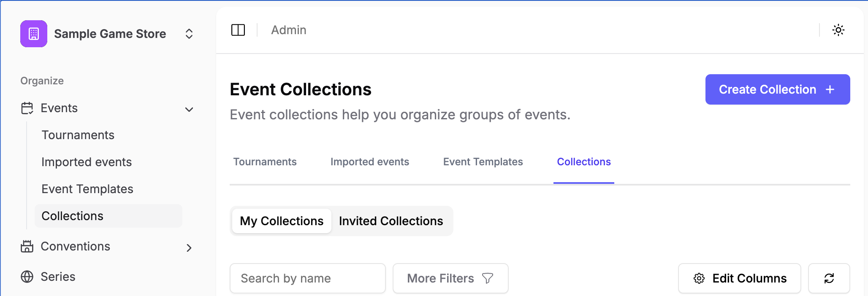Click the gear icon in Edit Columns
This screenshot has height=296, width=868.
(699, 278)
